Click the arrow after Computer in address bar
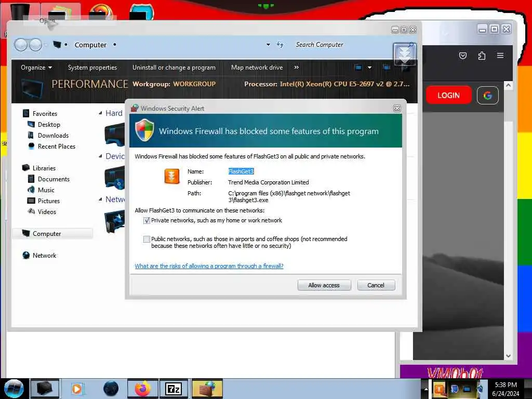Image resolution: width=532 pixels, height=399 pixels. coord(115,45)
